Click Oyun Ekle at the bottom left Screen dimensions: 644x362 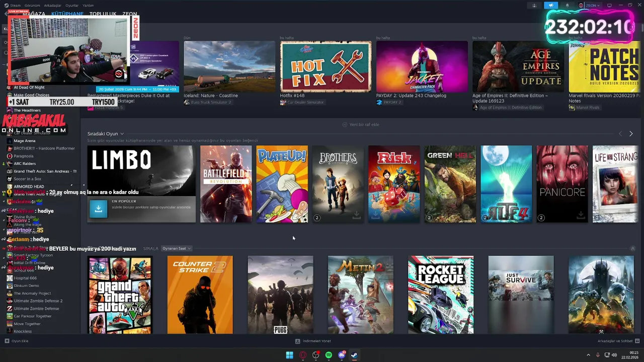[x=17, y=341]
